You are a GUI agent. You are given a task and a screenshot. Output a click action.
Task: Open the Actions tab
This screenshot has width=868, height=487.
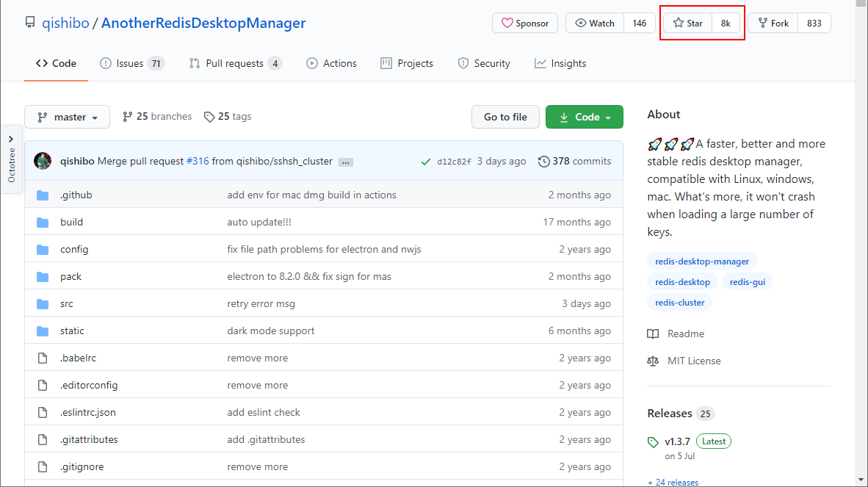[332, 64]
